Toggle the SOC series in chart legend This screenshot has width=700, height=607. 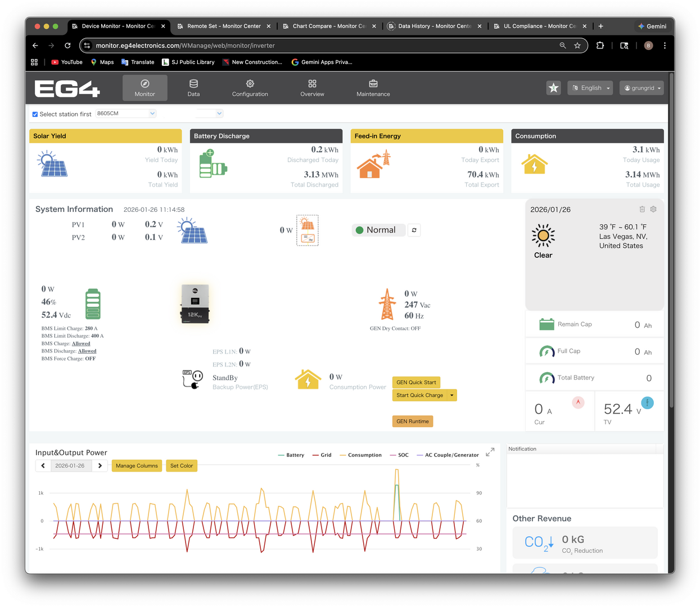click(399, 455)
